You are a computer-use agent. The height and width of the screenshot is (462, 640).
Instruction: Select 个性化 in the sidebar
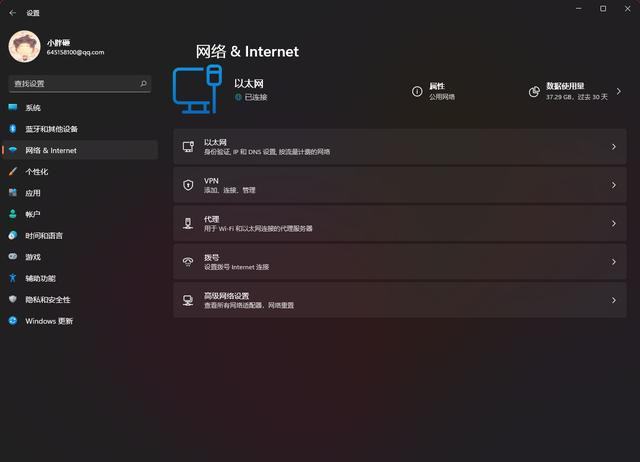pyautogui.click(x=37, y=172)
